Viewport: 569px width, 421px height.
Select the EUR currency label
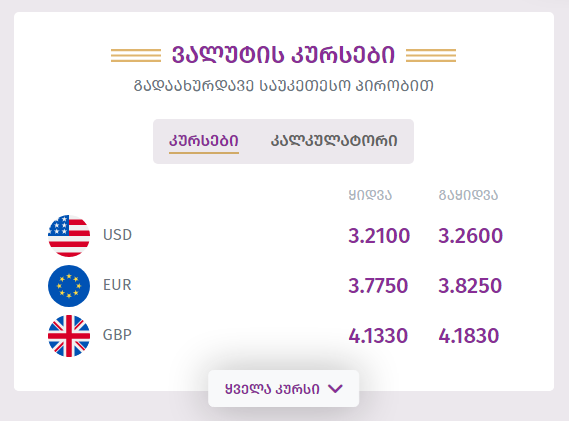(x=117, y=285)
